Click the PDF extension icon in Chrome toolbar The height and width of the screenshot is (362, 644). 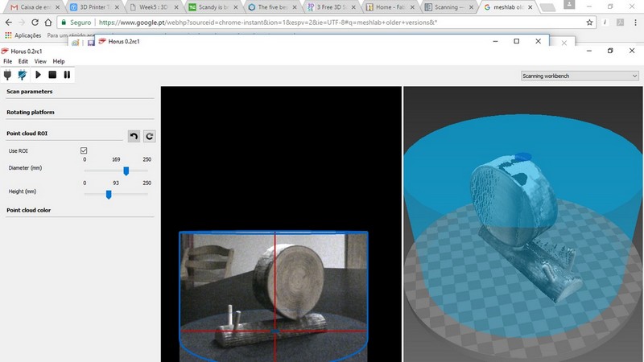pos(620,23)
